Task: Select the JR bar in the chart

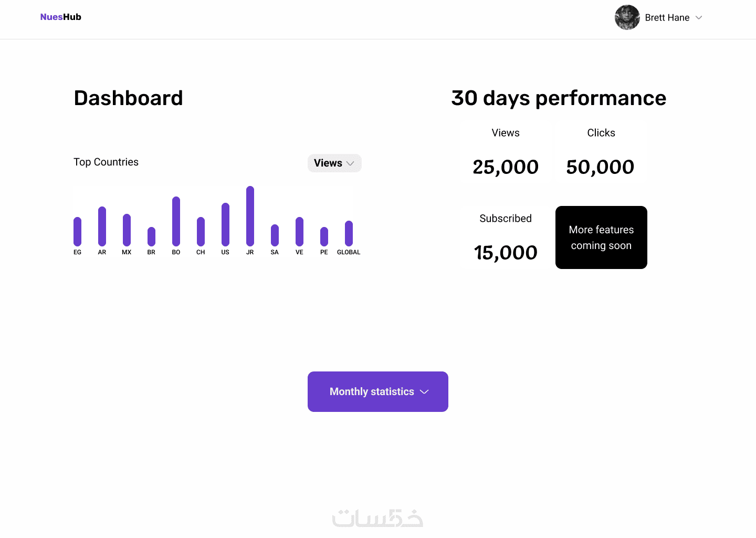Action: (250, 216)
